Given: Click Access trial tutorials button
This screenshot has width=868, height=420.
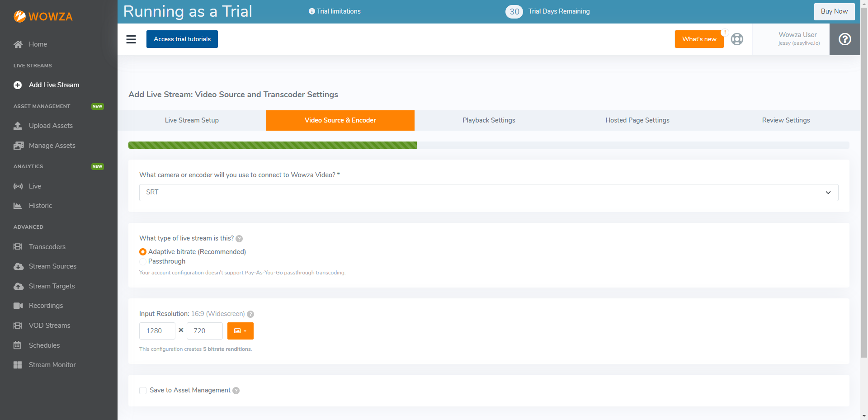Looking at the screenshot, I should [x=182, y=39].
